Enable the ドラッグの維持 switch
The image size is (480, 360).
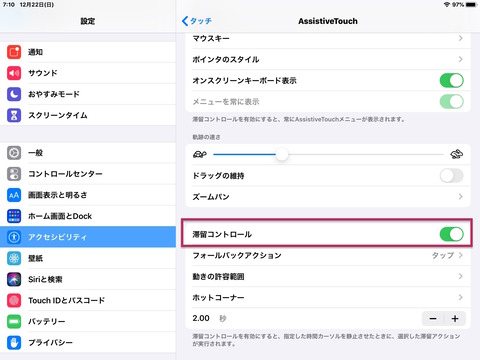pos(452,176)
